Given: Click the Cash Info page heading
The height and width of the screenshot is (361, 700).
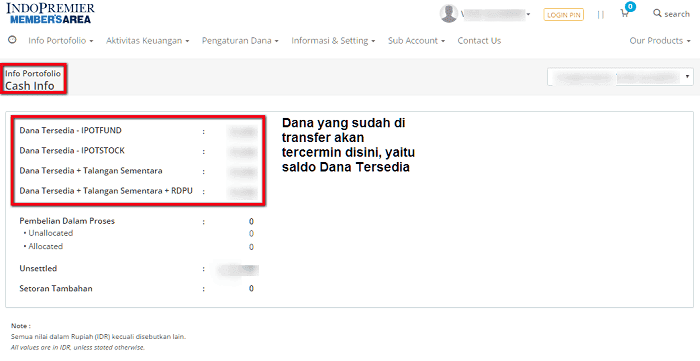Looking at the screenshot, I should tap(30, 86).
